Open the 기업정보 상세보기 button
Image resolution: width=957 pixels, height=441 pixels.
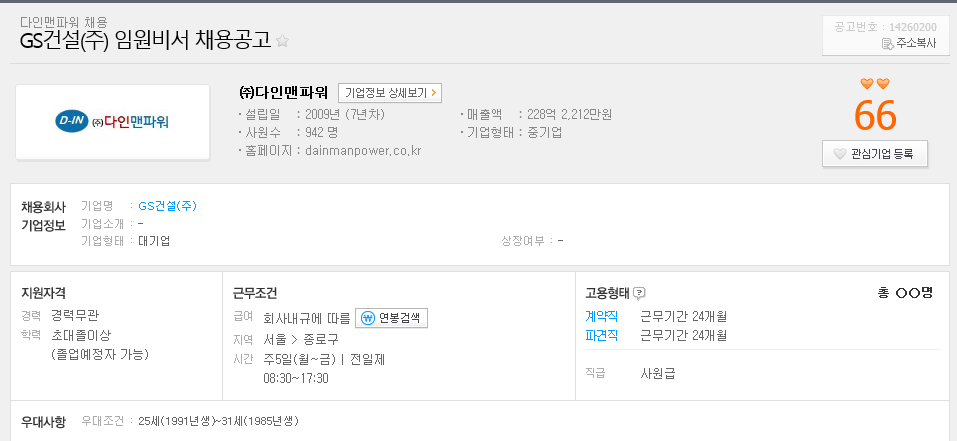389,93
